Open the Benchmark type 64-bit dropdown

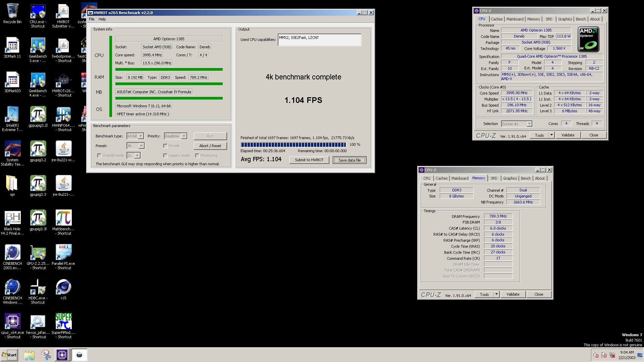135,136
